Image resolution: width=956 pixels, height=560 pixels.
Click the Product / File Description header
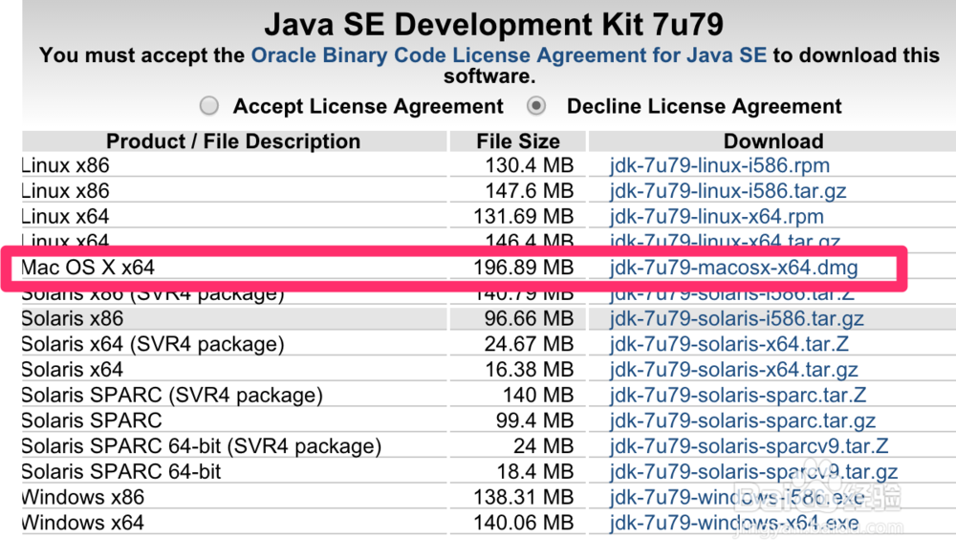coord(233,141)
